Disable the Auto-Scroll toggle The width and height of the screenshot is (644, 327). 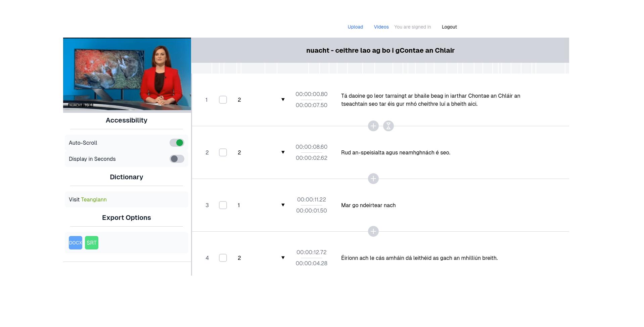[x=177, y=143]
